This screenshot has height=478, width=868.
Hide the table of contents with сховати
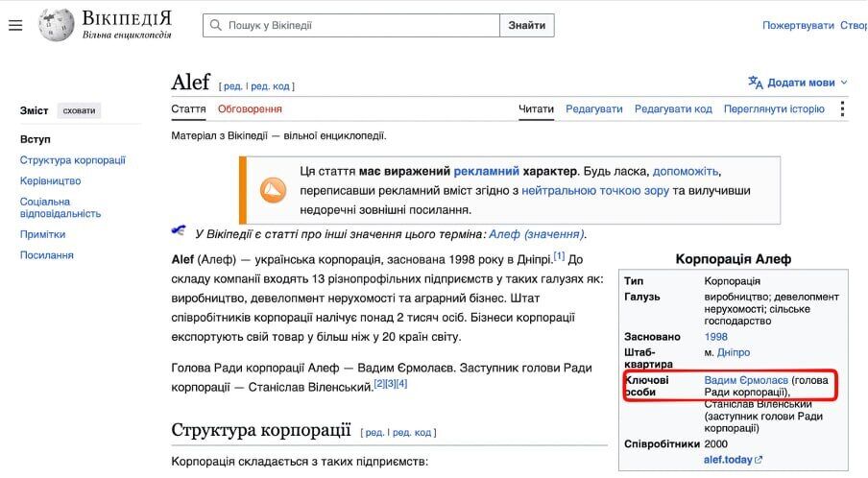[x=79, y=110]
